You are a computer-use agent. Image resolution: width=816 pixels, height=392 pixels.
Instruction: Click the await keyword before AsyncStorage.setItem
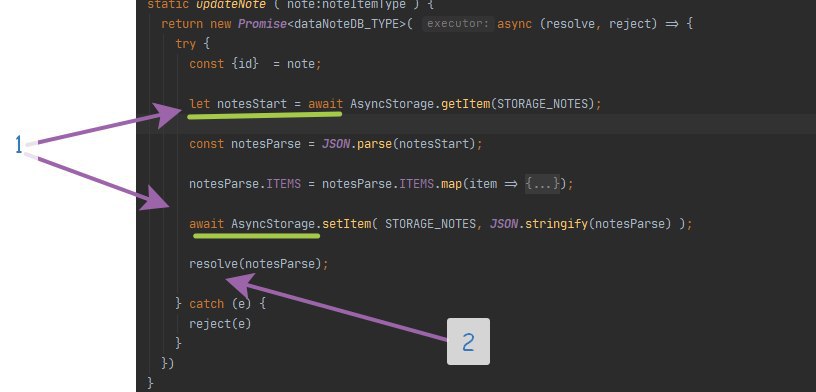pos(207,224)
